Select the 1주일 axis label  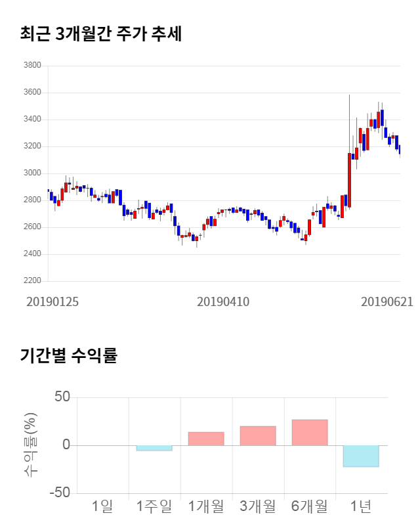[x=154, y=506]
